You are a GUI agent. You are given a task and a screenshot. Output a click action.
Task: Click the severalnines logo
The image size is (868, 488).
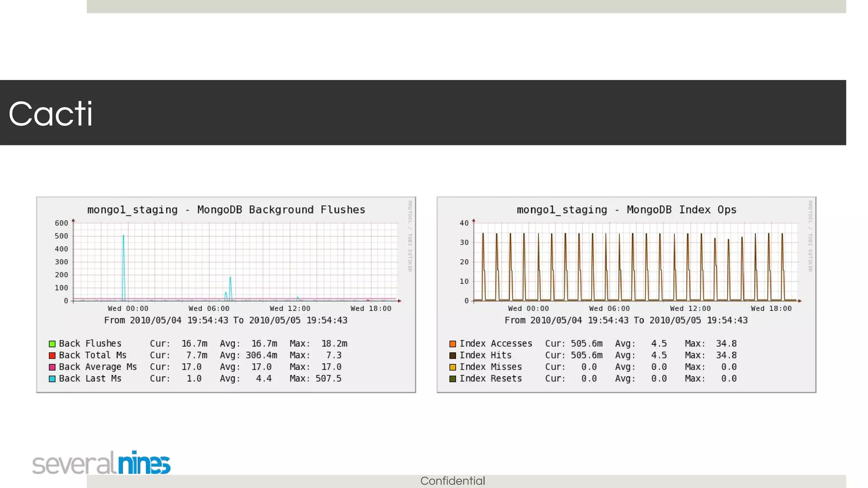101,463
